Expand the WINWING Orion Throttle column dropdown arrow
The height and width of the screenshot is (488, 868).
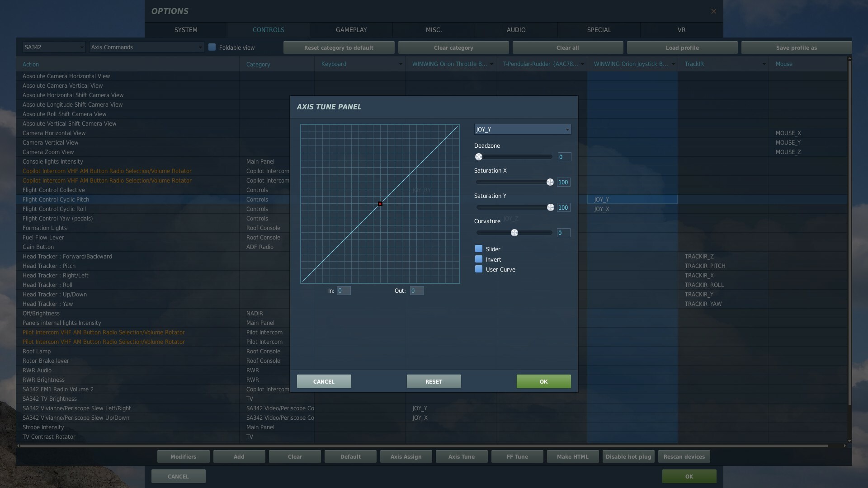(x=491, y=64)
